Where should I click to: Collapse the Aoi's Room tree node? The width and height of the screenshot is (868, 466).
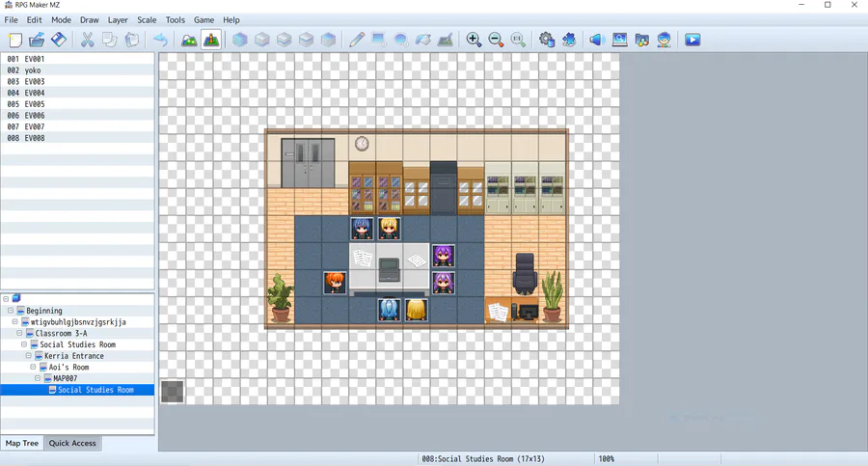tap(33, 368)
